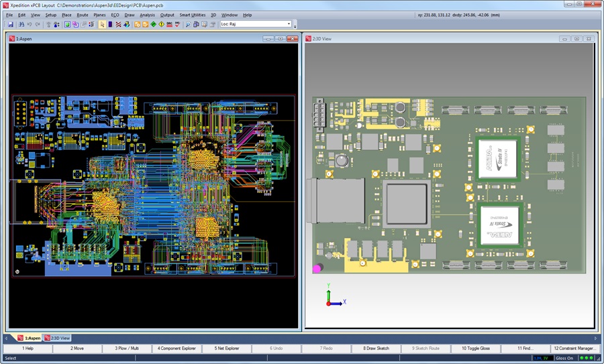
Task: Click the 4 Component Explorer button
Action: pyautogui.click(x=177, y=349)
